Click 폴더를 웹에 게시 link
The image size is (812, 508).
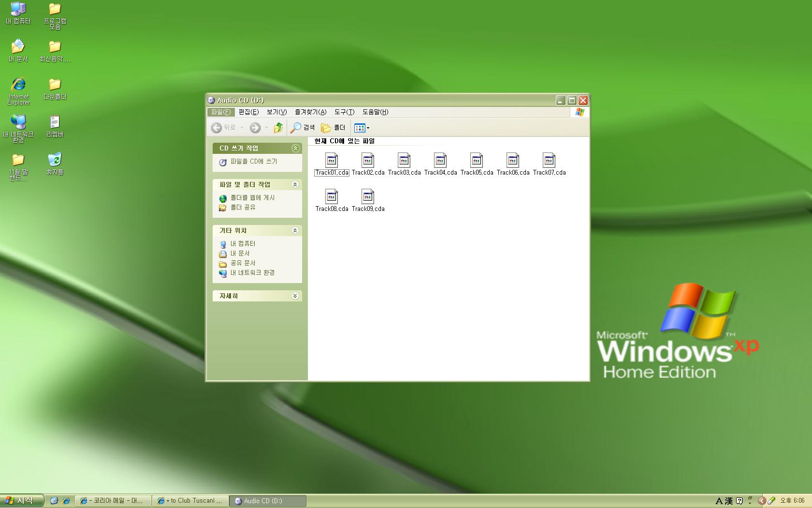coord(252,198)
